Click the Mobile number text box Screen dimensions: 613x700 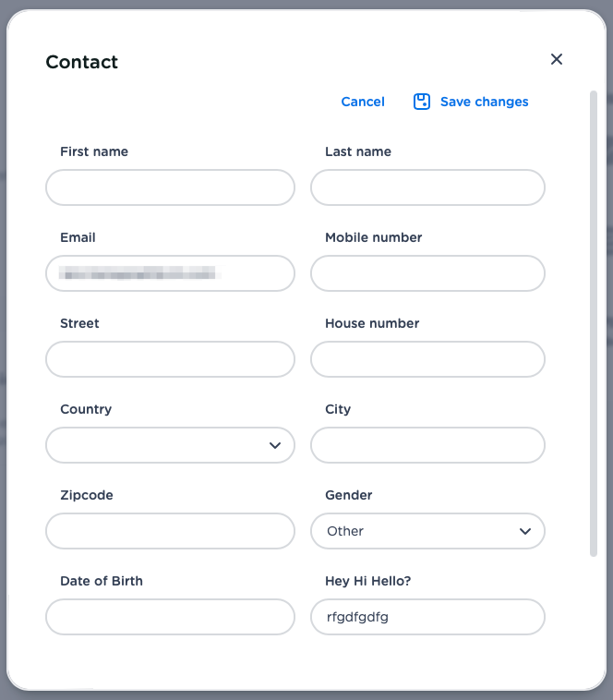(427, 273)
